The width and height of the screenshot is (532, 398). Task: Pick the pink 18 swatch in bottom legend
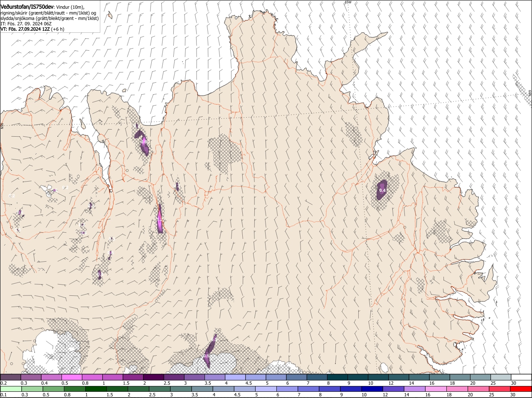pyautogui.click(x=457, y=389)
